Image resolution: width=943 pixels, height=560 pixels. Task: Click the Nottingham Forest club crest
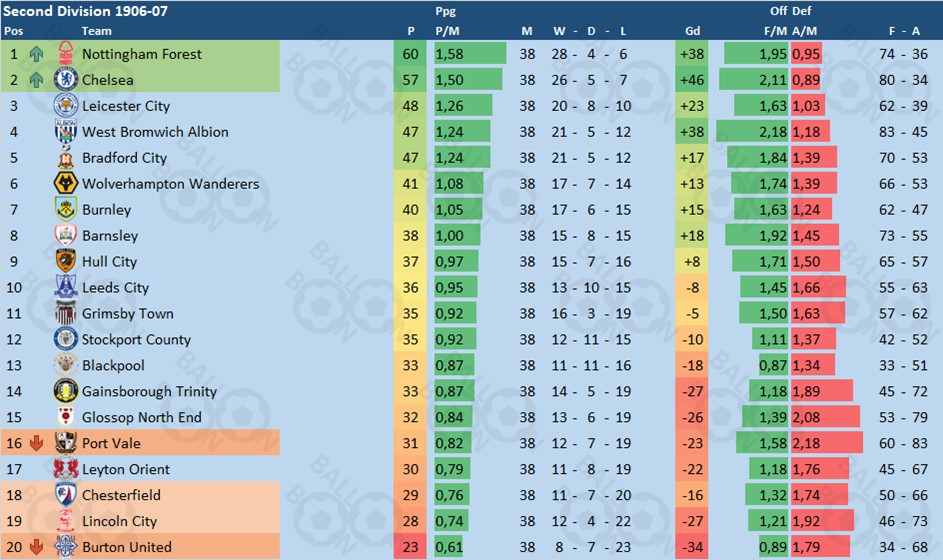click(66, 54)
